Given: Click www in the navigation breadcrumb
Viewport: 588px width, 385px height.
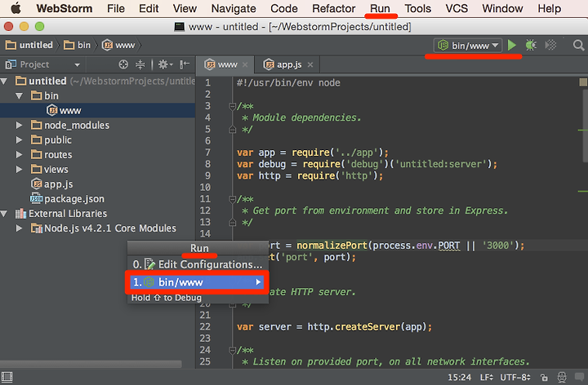Looking at the screenshot, I should click(x=118, y=46).
